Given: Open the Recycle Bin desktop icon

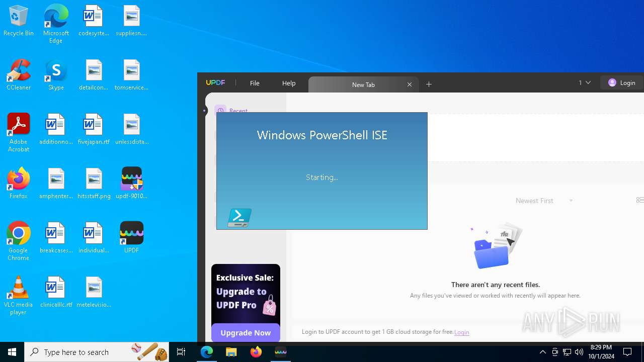Looking at the screenshot, I should 19,21.
